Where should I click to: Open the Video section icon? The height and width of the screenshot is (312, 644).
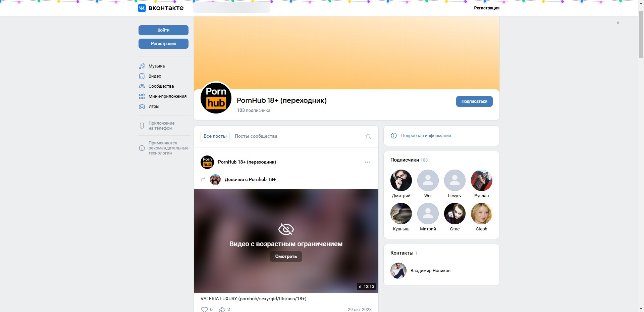pyautogui.click(x=142, y=76)
